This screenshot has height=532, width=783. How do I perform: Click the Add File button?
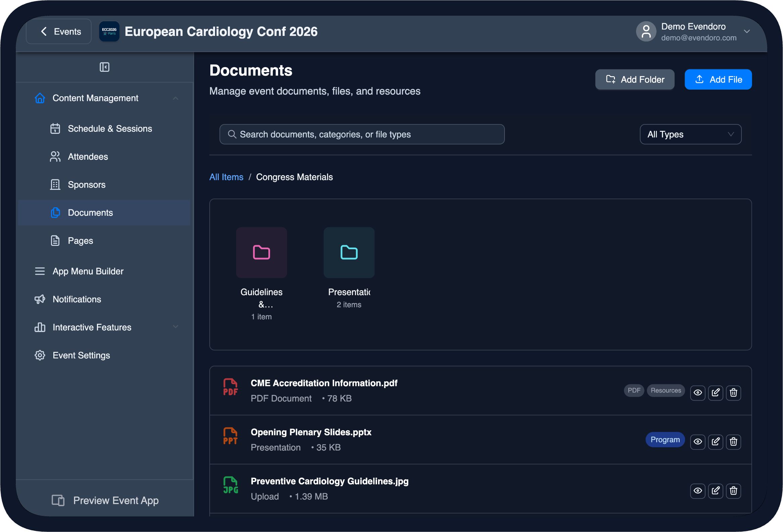(718, 79)
